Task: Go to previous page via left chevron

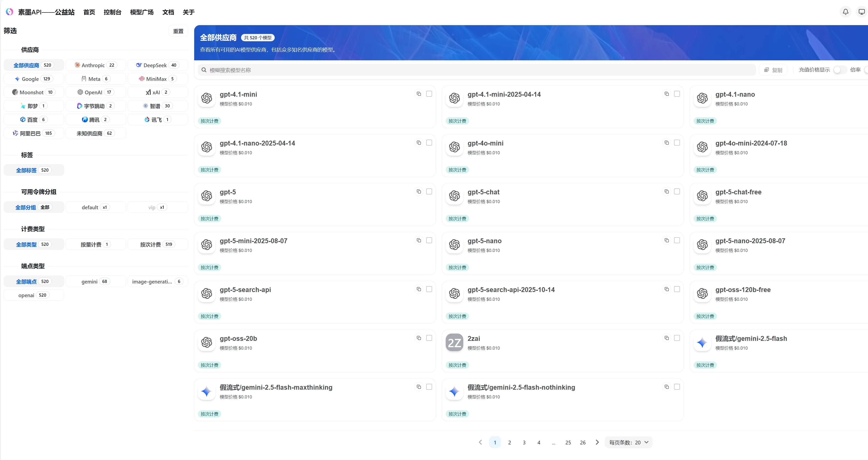Action: (480, 442)
